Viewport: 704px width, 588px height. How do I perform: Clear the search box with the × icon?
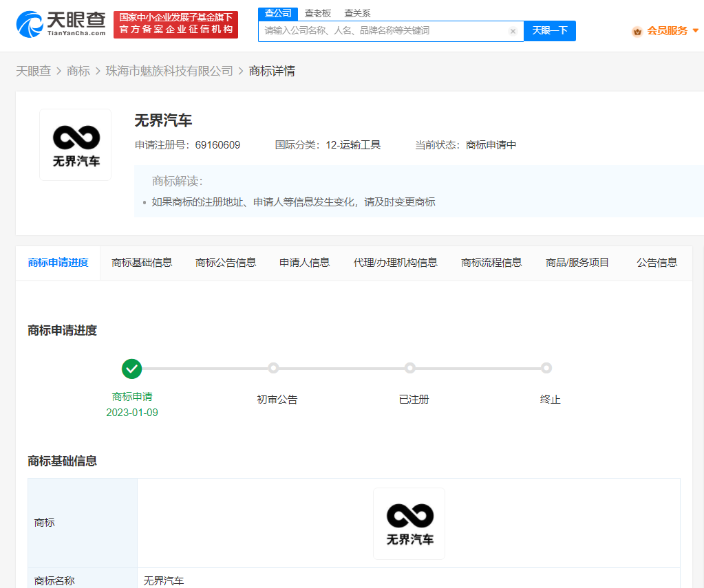(x=513, y=31)
